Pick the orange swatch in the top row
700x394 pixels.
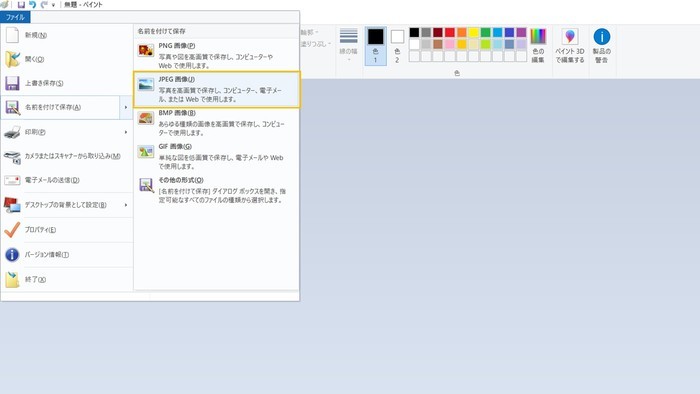462,32
